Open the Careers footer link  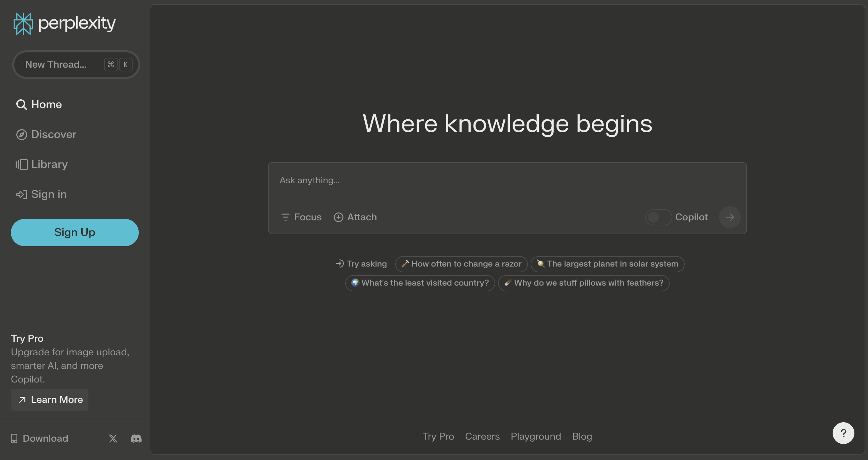click(482, 437)
